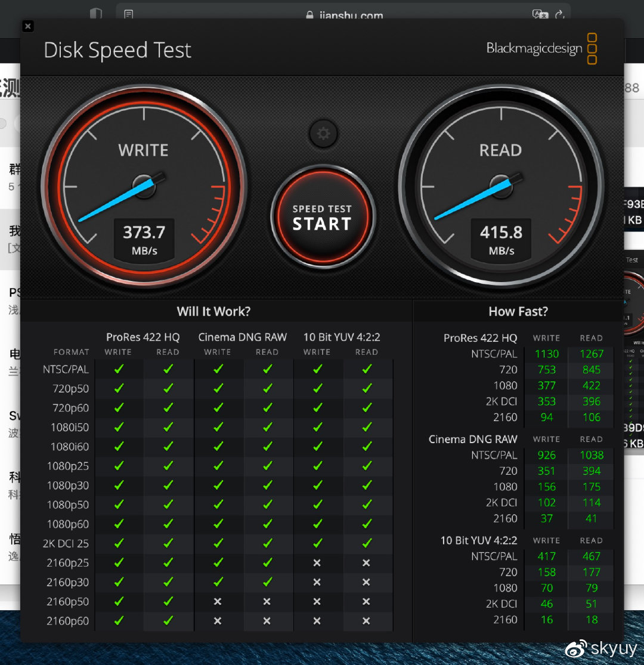Screen dimensions: 644x665
Task: Click Cinema DNG write cross in 2160p50 row
Action: [218, 601]
